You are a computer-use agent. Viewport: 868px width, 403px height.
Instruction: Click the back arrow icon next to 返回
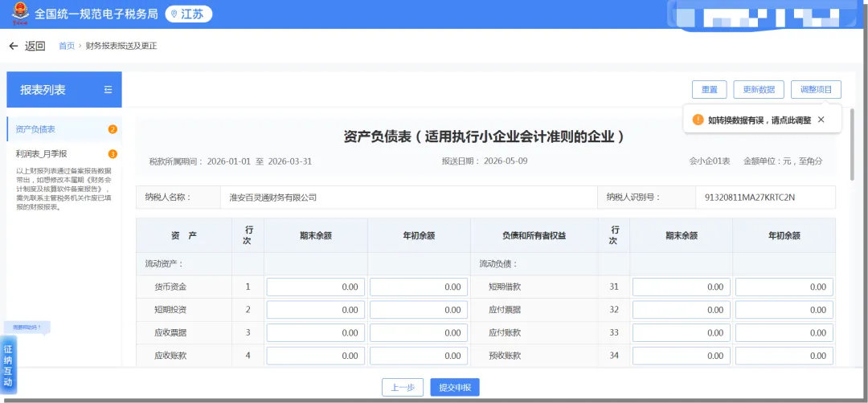click(14, 46)
